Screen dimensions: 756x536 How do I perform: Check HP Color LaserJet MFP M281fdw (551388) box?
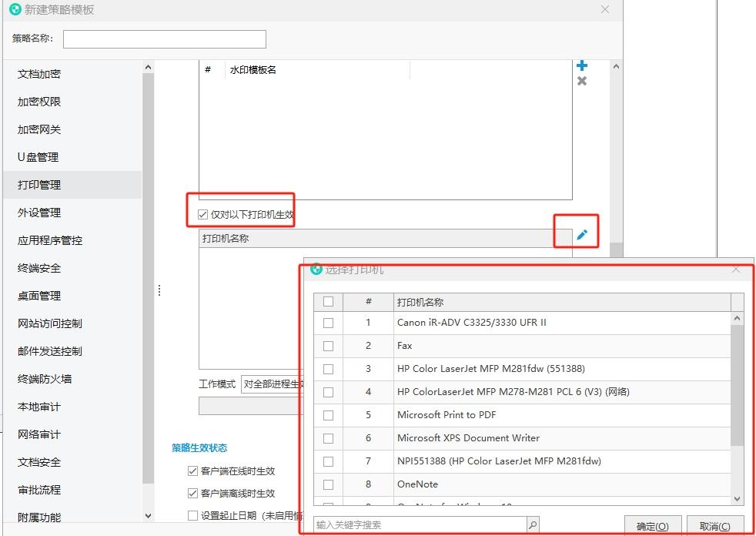(x=328, y=369)
